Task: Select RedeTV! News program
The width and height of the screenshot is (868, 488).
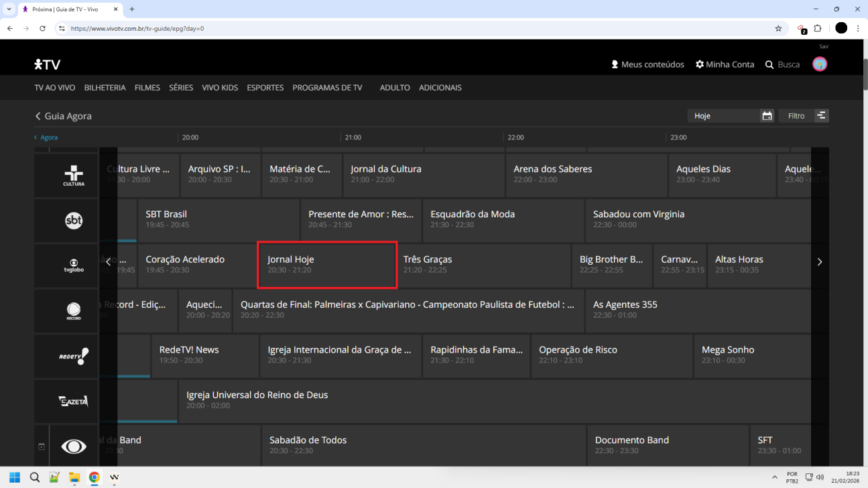Action: coord(205,355)
